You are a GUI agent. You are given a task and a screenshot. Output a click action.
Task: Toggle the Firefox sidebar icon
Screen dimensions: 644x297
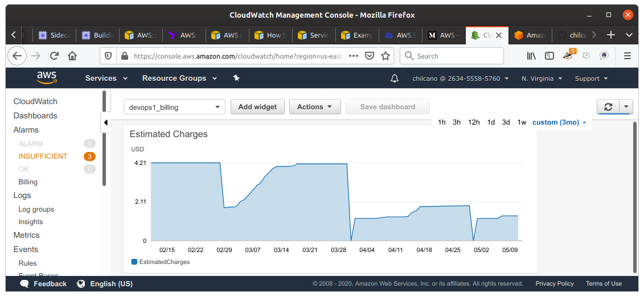pyautogui.click(x=549, y=56)
